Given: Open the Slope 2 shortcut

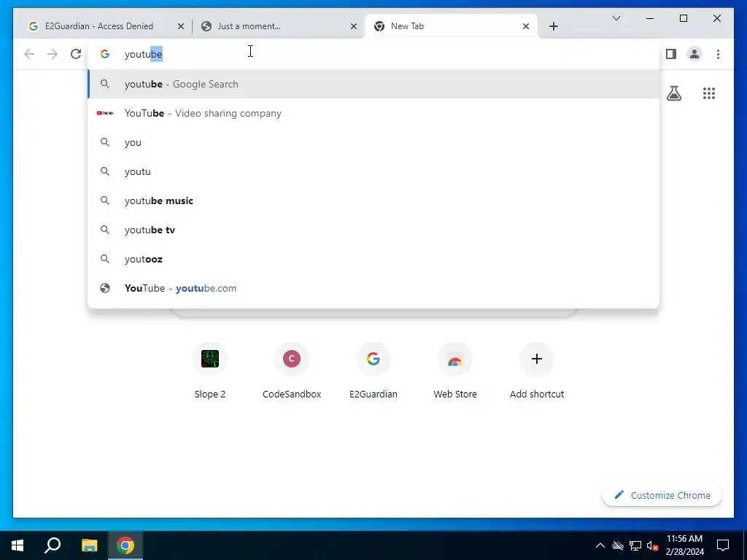Looking at the screenshot, I should (x=209, y=370).
